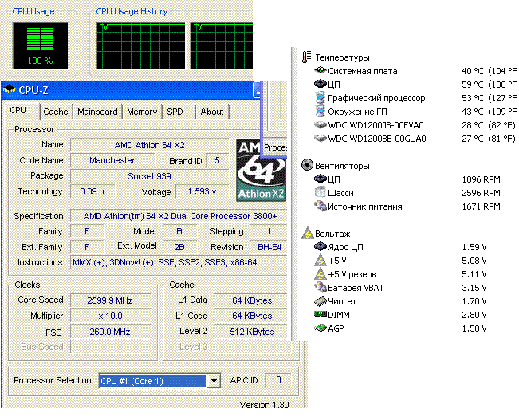
Task: Click the Multiplier value x 10.0
Action: tap(110, 316)
